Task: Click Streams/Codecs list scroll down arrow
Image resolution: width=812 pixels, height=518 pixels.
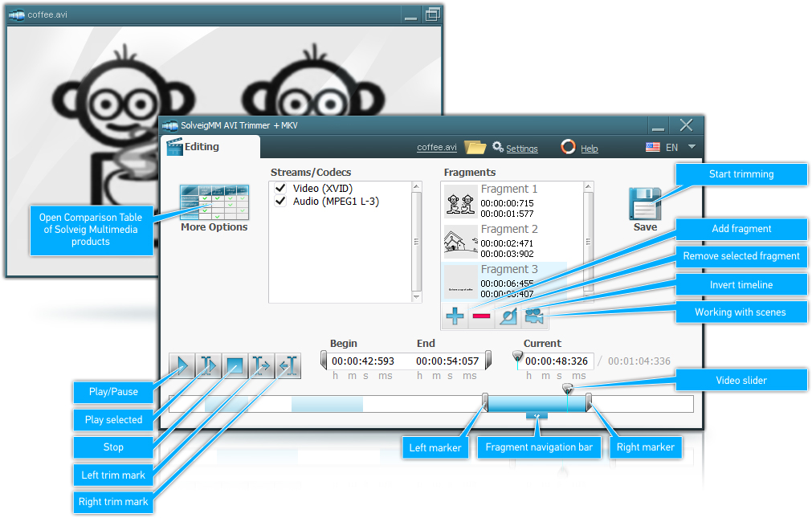Action: (x=416, y=297)
